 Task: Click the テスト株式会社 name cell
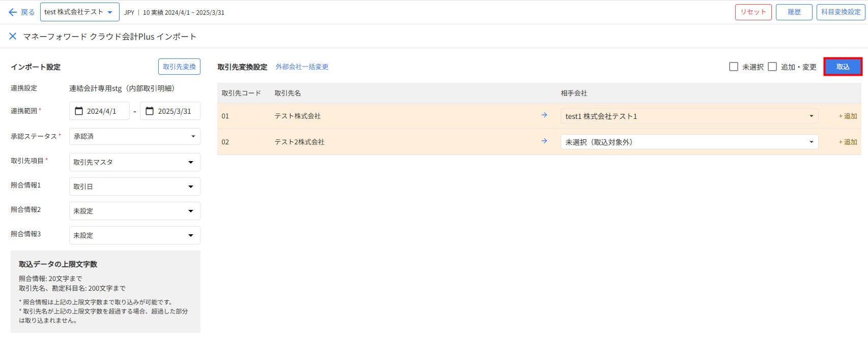(298, 116)
